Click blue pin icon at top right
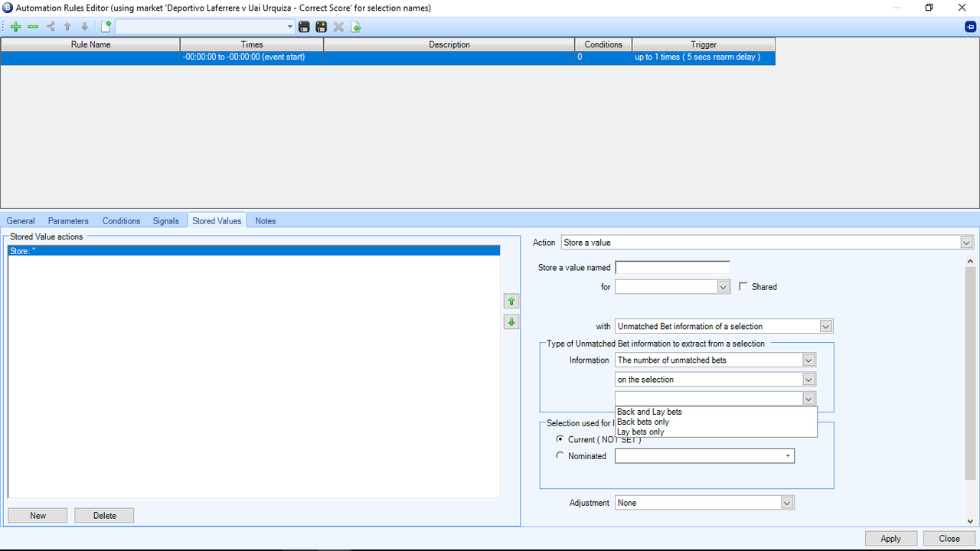980x551 pixels. [970, 27]
